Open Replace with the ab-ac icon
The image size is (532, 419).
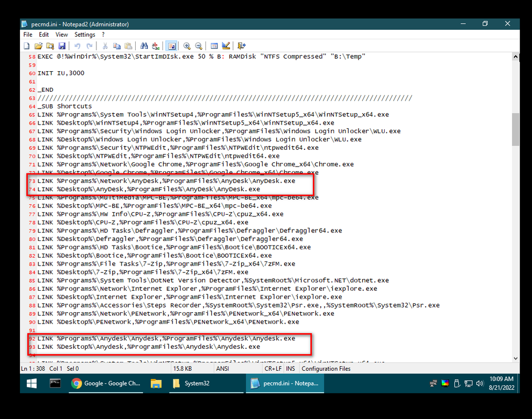(156, 46)
